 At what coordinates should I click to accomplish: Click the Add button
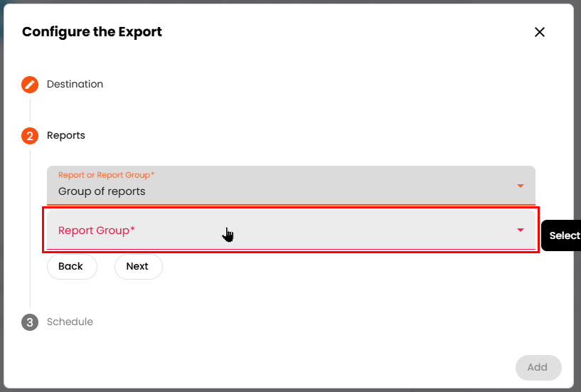click(x=538, y=367)
